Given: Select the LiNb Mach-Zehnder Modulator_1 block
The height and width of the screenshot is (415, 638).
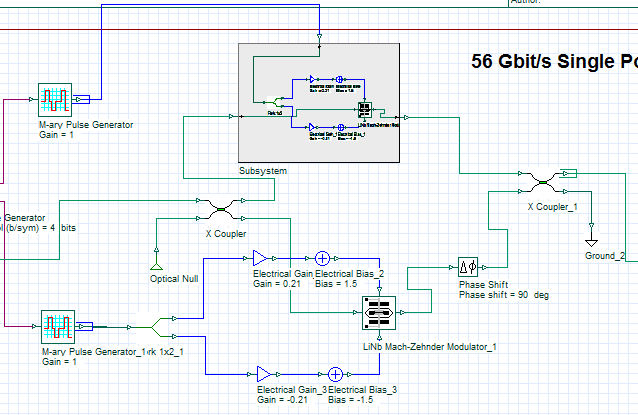Looking at the screenshot, I should [x=379, y=312].
